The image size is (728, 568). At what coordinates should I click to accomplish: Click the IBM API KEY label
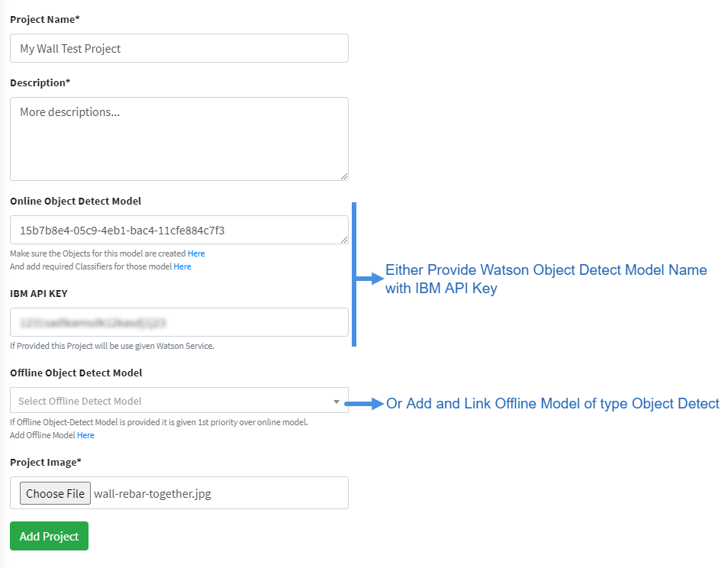point(39,293)
